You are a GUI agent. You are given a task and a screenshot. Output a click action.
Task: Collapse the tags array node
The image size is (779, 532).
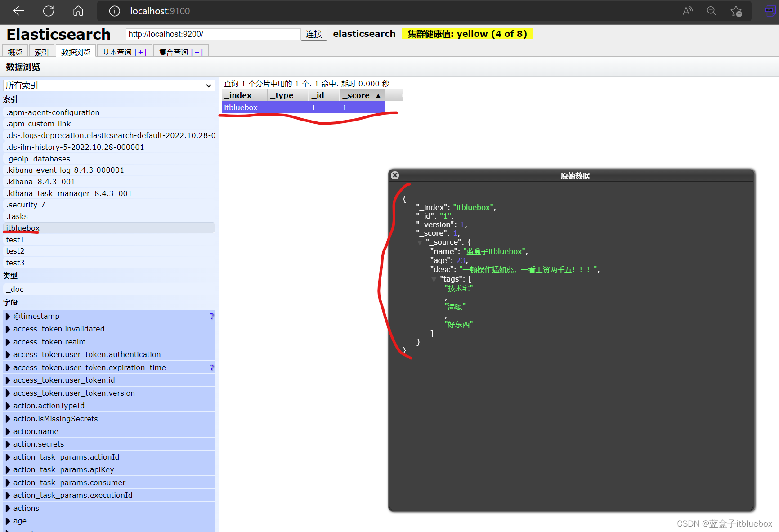pos(434,279)
